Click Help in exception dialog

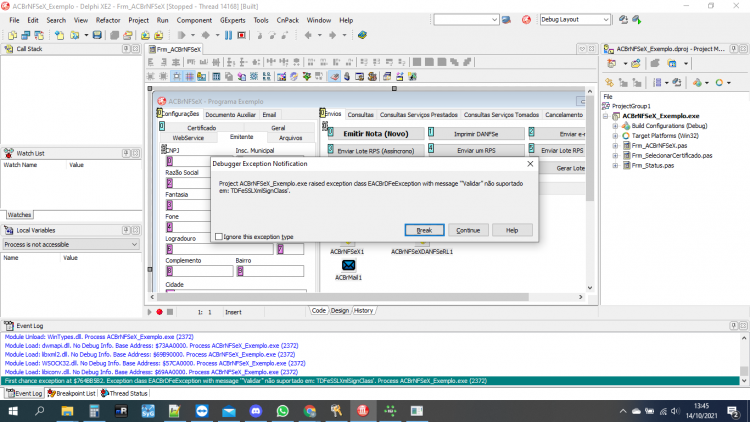coord(512,230)
